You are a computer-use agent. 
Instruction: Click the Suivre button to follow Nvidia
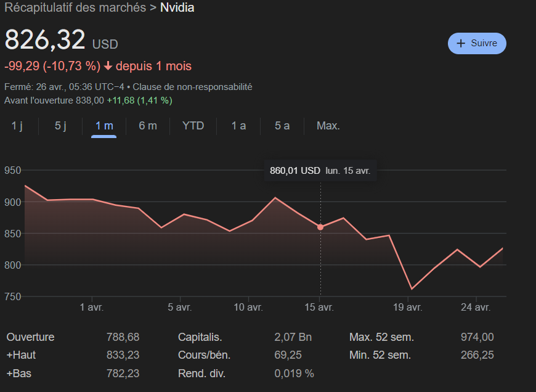[477, 44]
